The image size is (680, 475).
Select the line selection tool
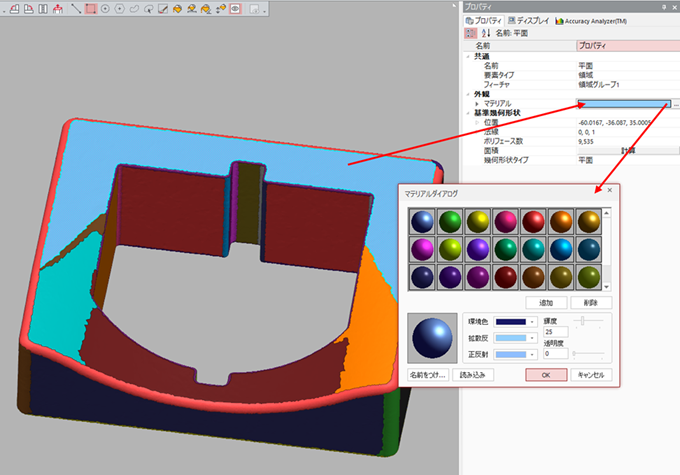click(76, 9)
